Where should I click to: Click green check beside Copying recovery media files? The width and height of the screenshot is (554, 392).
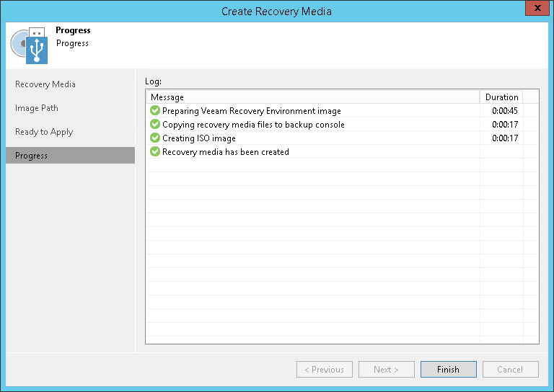pyautogui.click(x=154, y=125)
